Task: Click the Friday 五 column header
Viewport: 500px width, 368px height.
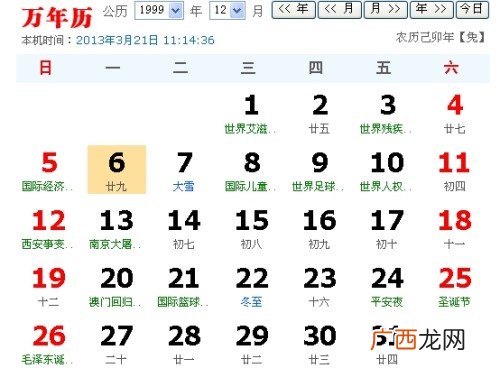Action: pos(383,68)
